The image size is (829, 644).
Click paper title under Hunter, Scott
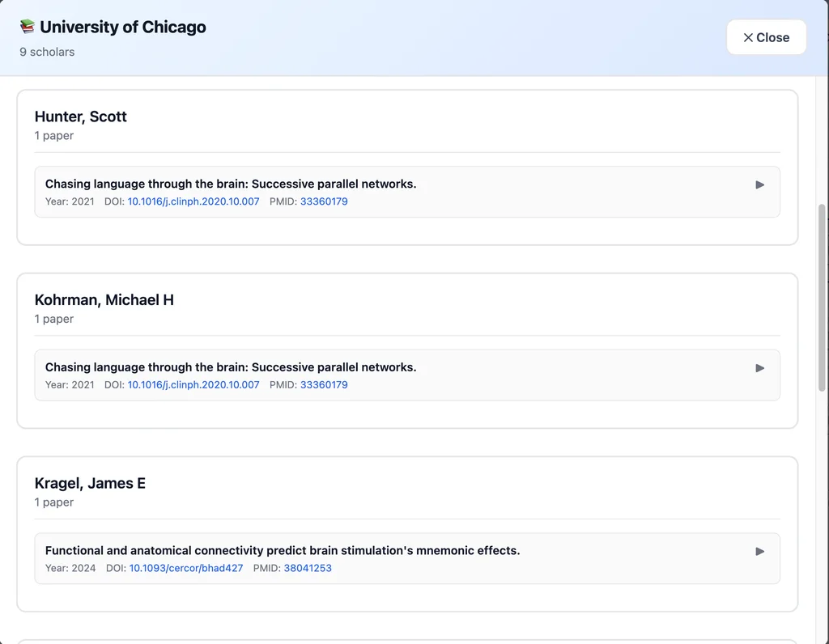pyautogui.click(x=231, y=184)
